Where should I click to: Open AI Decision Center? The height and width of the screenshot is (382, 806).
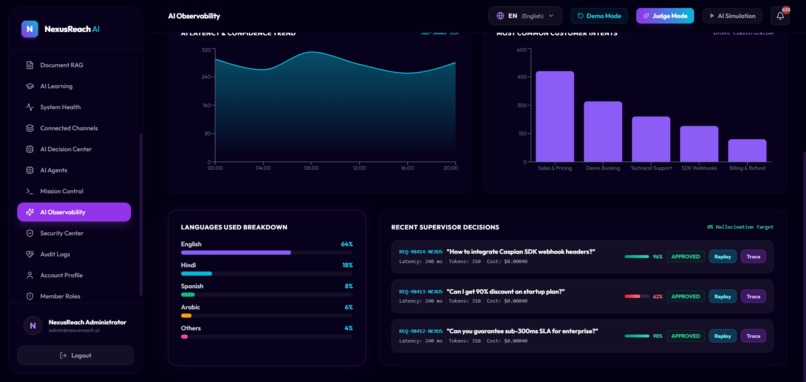coord(74,149)
